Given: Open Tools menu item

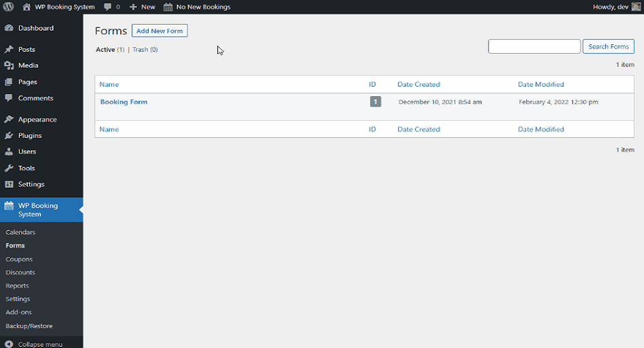Looking at the screenshot, I should click(x=27, y=168).
